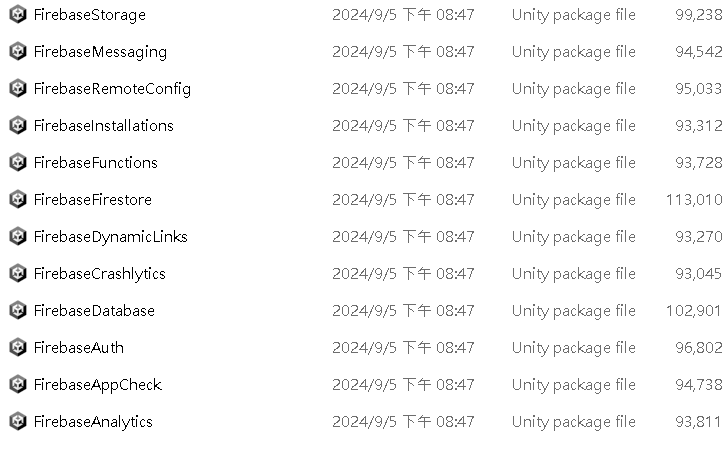The image size is (725, 466).
Task: Click the FirebaseAuth Unity package icon
Action: 18,347
